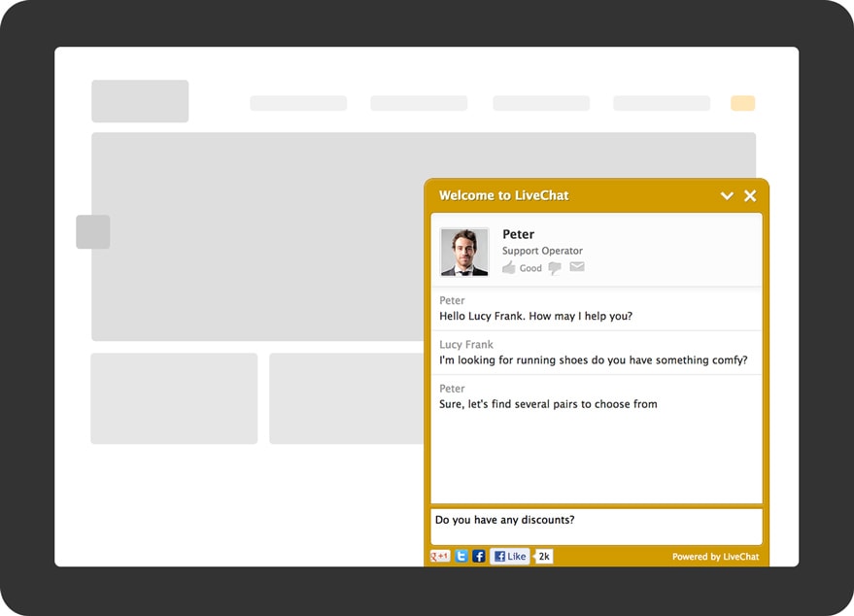Select the second placeholder navigation menu item
The image size is (854, 616).
419,103
